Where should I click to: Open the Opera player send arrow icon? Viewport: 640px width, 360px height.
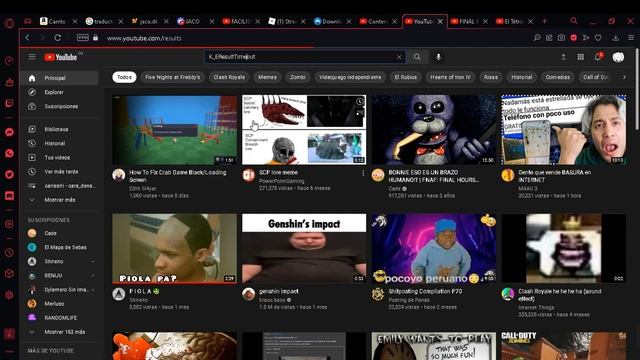coord(586,38)
